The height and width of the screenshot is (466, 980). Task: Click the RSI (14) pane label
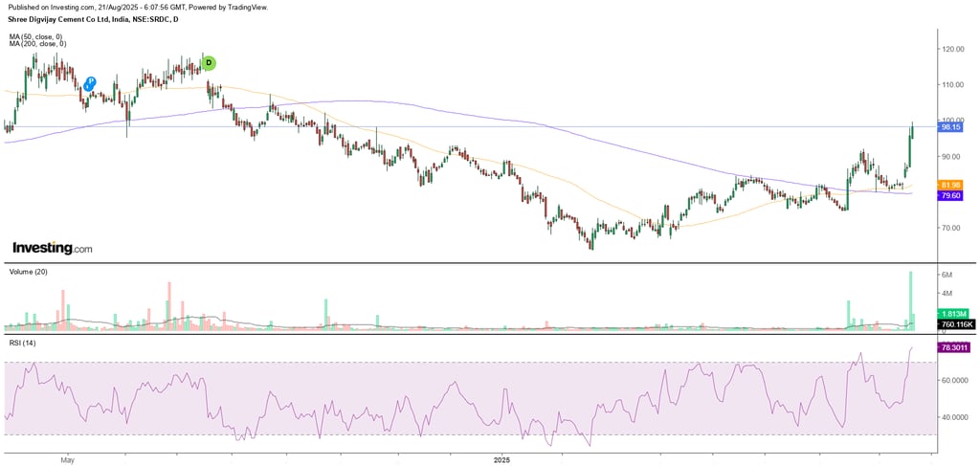[x=21, y=342]
